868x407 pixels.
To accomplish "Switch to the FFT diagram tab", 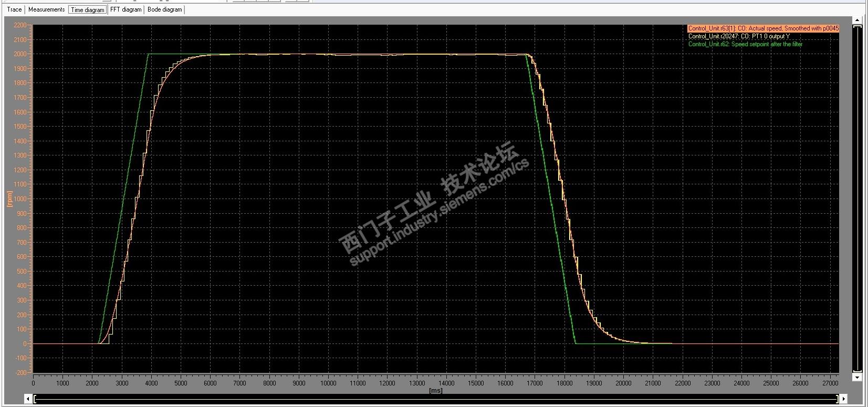I will 126,9.
